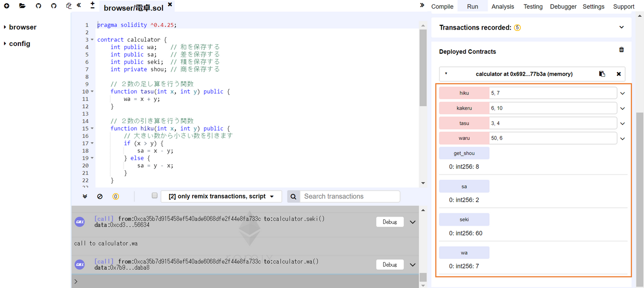644x288 pixels.
Task: Open the Settings tab
Action: click(x=593, y=6)
